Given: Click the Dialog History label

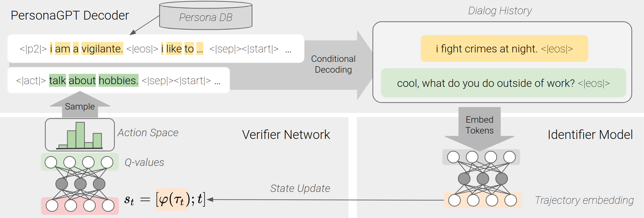Looking at the screenshot, I should [499, 11].
